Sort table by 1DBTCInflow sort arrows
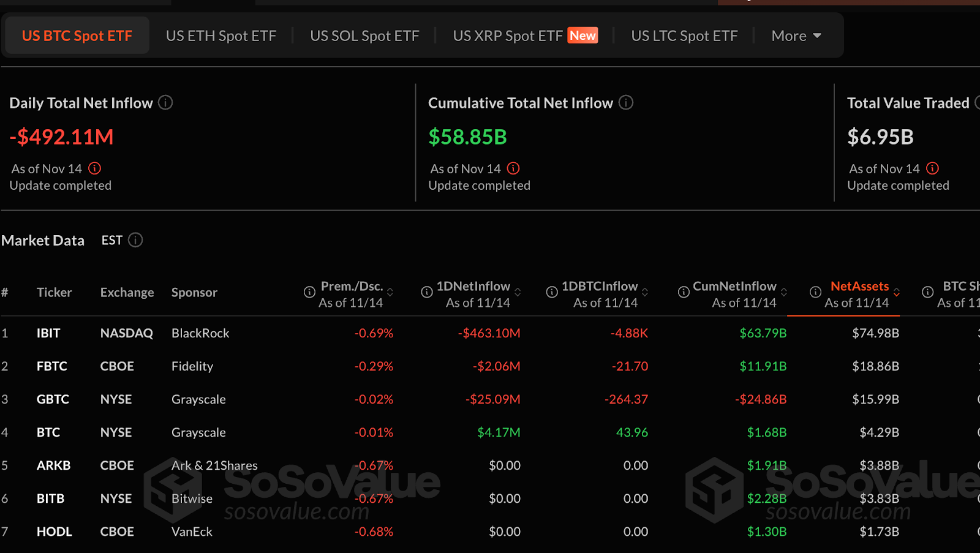 (645, 292)
